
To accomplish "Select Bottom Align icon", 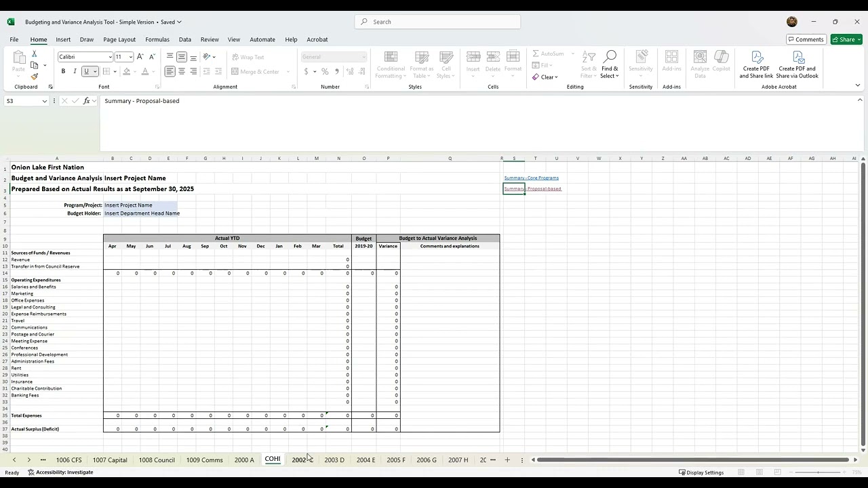I will tap(193, 57).
